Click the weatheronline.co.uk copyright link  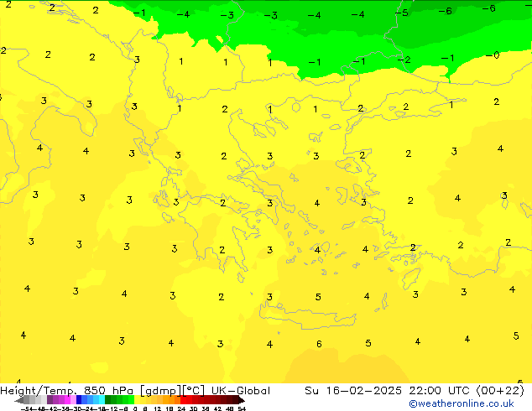click(462, 403)
